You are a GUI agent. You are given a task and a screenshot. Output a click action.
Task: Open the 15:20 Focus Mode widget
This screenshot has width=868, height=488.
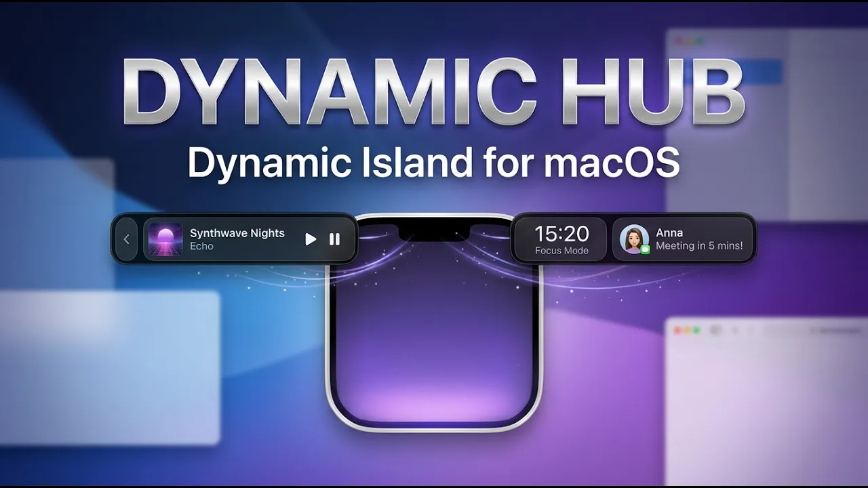click(x=561, y=239)
